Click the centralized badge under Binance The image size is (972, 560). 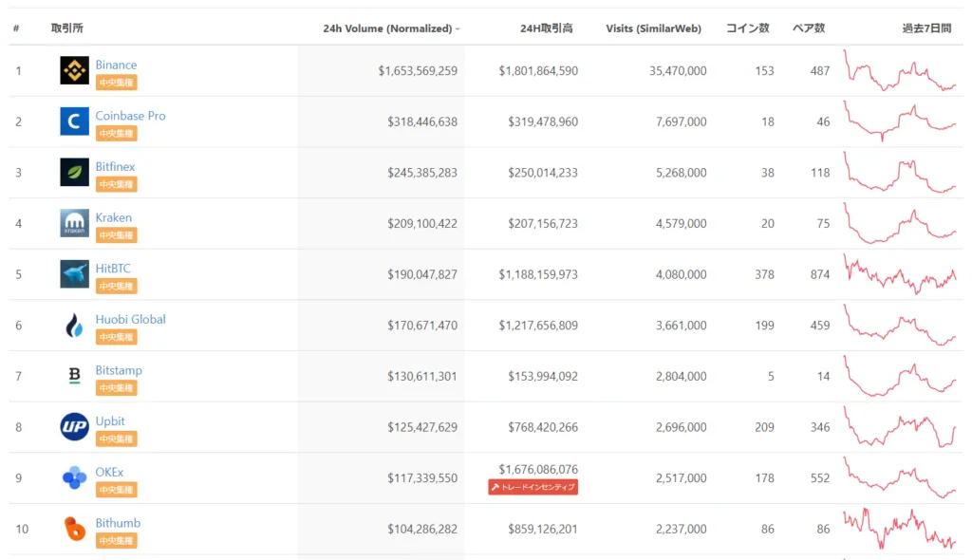117,83
